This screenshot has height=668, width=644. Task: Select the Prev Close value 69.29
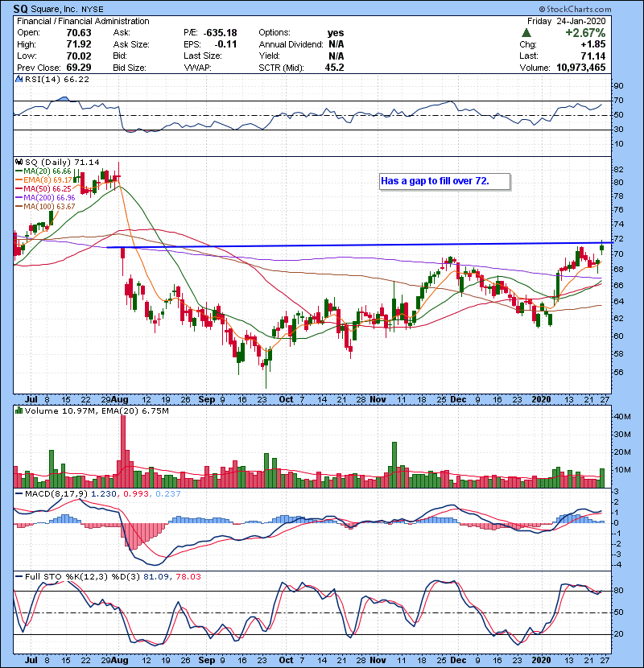point(79,68)
